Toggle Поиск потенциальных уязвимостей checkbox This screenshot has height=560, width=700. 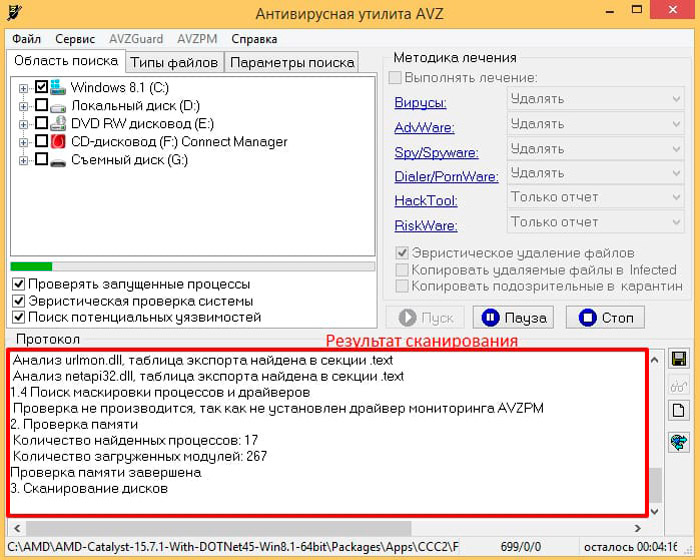pos(18,317)
